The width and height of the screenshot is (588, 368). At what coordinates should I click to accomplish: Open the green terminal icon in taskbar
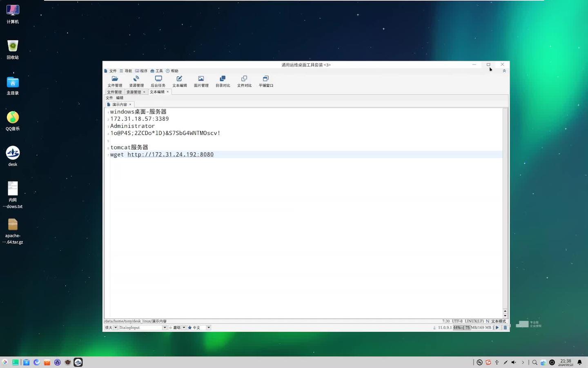click(16, 362)
